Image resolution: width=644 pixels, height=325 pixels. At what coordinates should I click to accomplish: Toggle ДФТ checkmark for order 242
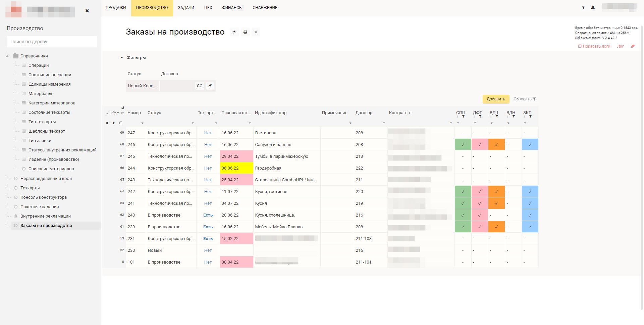(480, 191)
